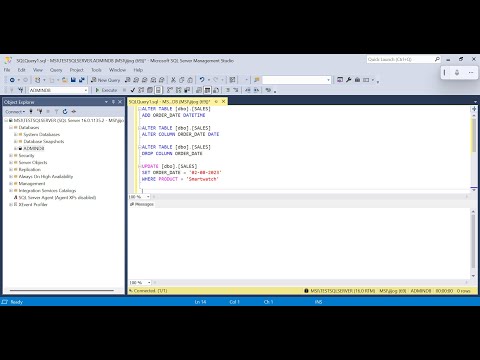This screenshot has width=480, height=360.
Task: Click the Object Explorer horizontal scrollbar
Action: (x=62, y=290)
